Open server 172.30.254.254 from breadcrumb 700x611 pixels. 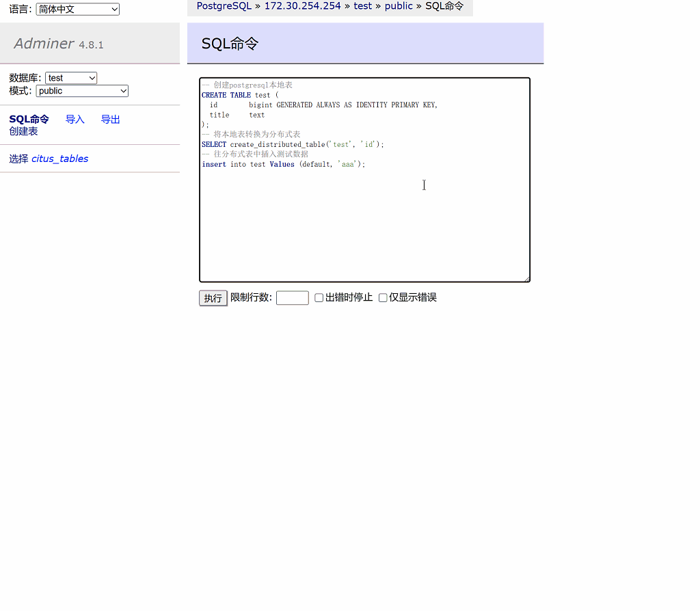(302, 5)
